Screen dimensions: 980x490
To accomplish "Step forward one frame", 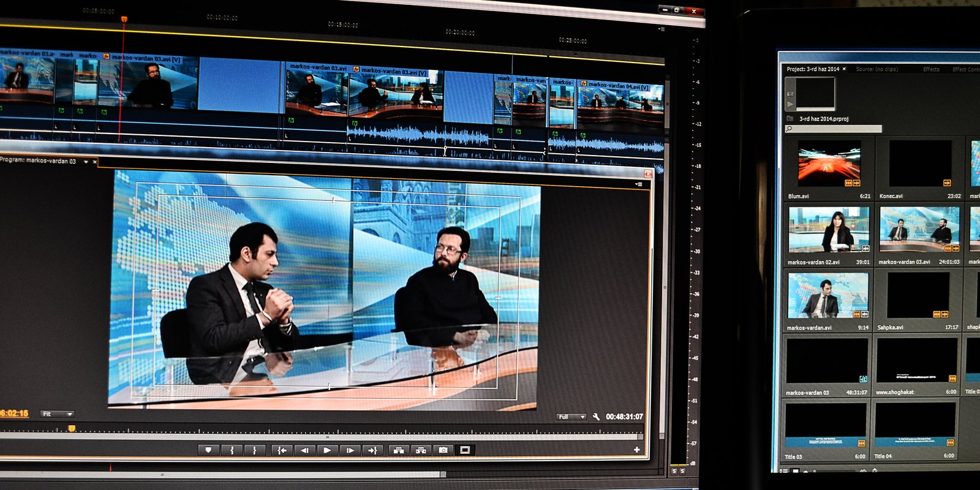I will tap(350, 450).
